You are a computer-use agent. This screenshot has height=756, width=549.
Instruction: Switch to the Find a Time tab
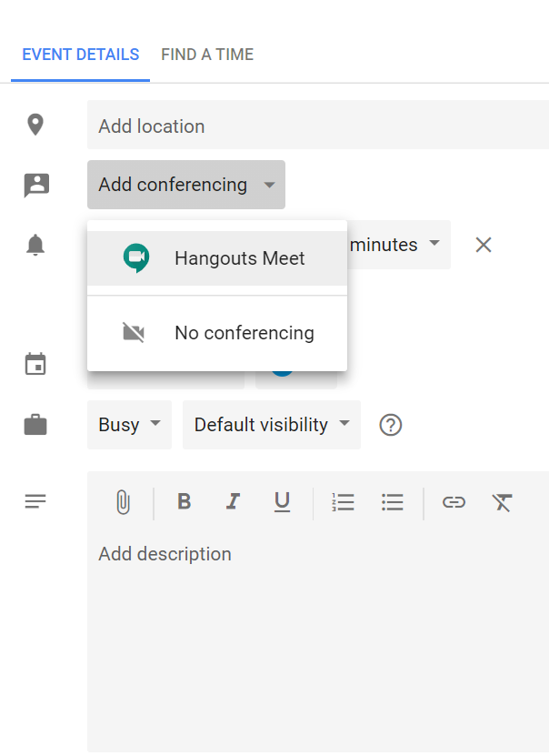[207, 55]
